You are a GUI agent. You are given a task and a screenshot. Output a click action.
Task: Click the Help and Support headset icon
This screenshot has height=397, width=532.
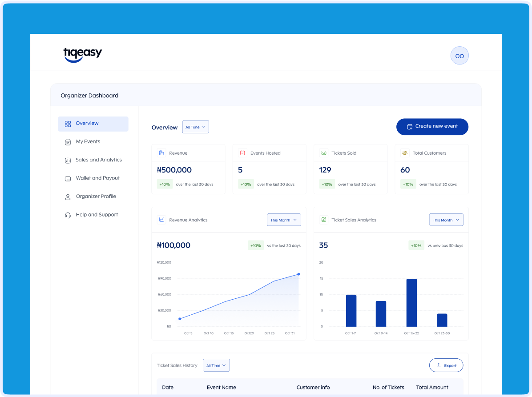[x=68, y=215]
